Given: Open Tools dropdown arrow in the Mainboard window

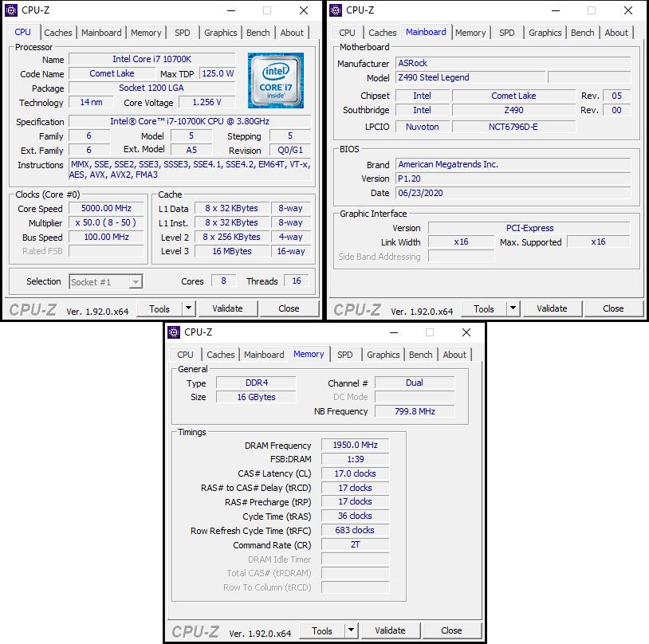Looking at the screenshot, I should tap(513, 308).
